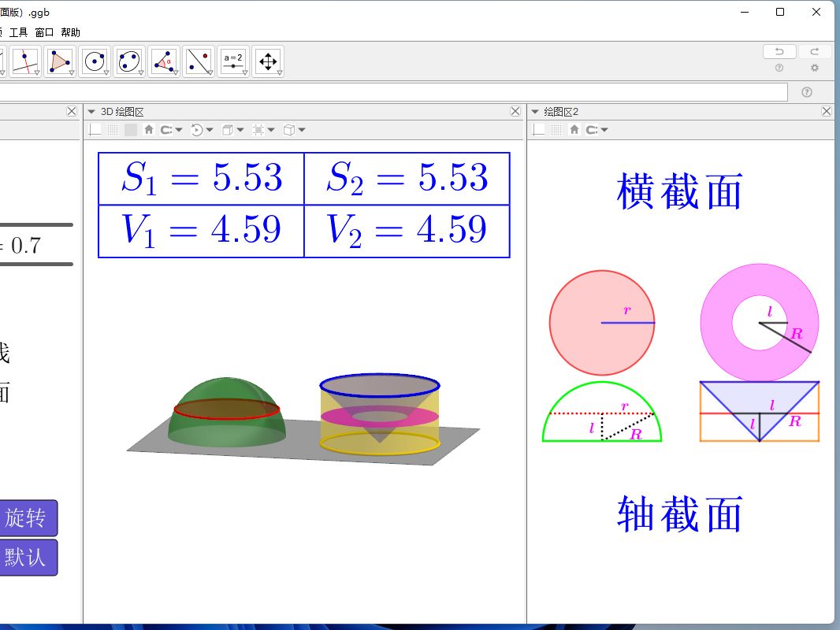This screenshot has width=840, height=630.
Task: Reset 绘图区2 view with home icon
Action: point(574,129)
